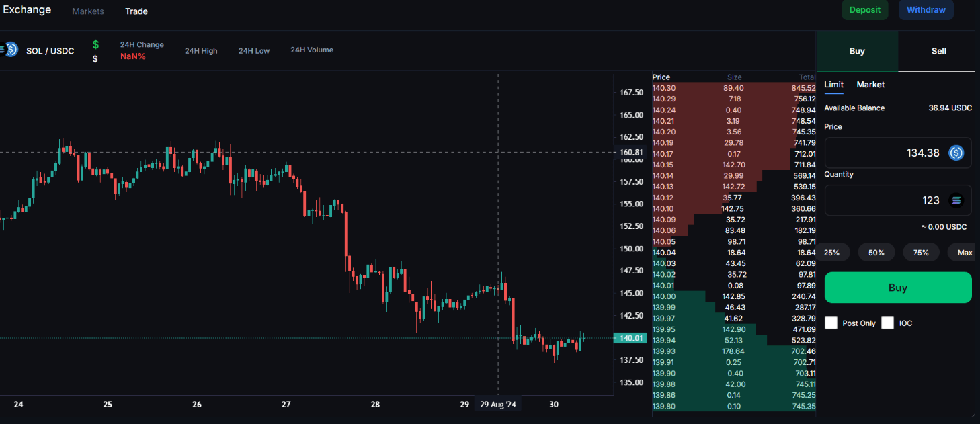Image resolution: width=980 pixels, height=424 pixels.
Task: Click the Withdraw button
Action: click(926, 10)
